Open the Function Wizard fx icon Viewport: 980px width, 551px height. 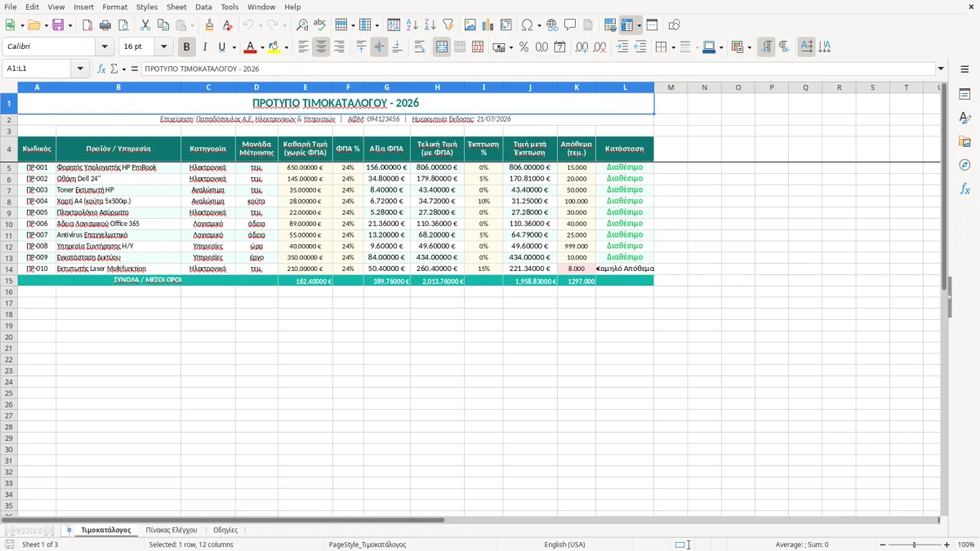point(102,69)
